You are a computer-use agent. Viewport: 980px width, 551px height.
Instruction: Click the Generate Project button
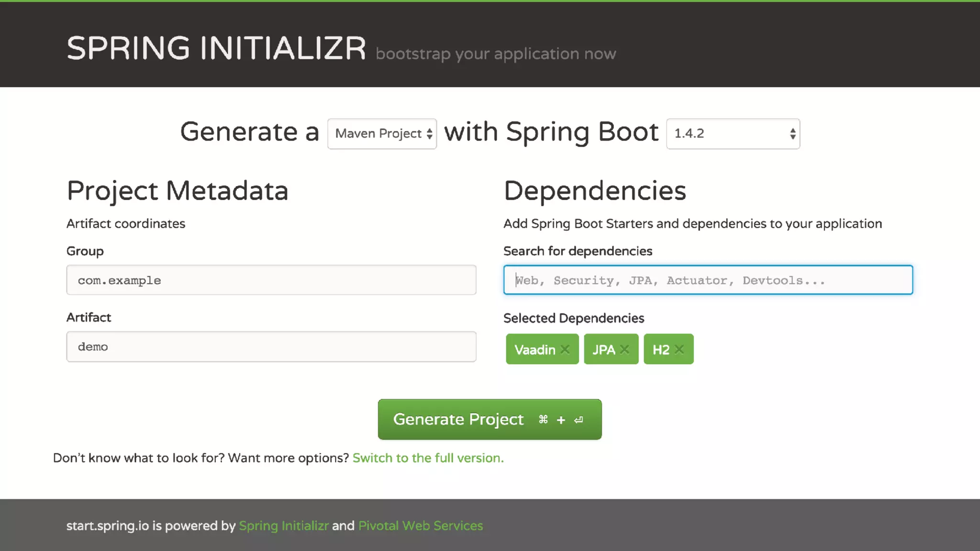coord(490,419)
